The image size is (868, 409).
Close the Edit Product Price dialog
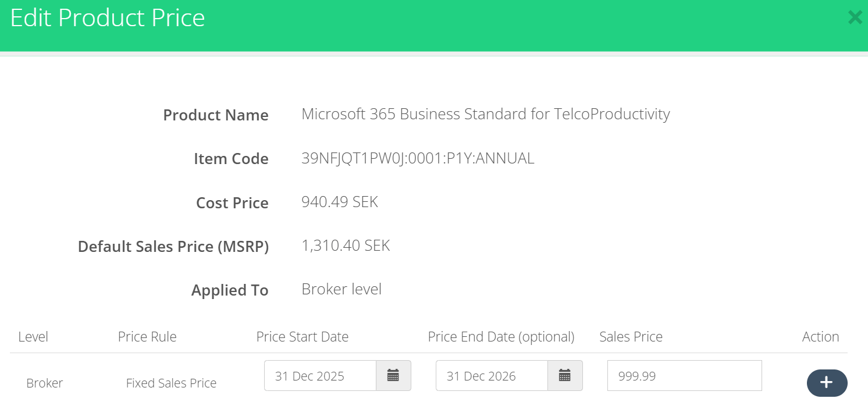[855, 17]
